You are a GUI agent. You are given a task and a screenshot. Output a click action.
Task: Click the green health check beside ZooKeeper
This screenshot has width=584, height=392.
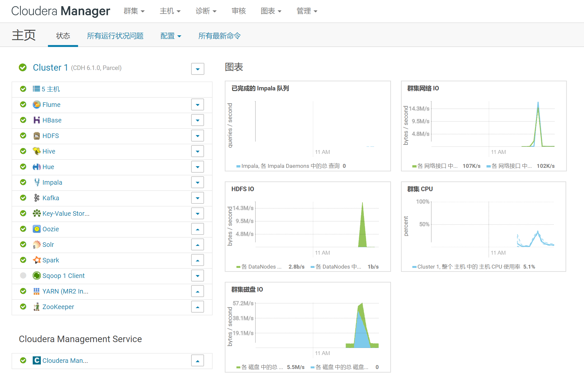23,307
